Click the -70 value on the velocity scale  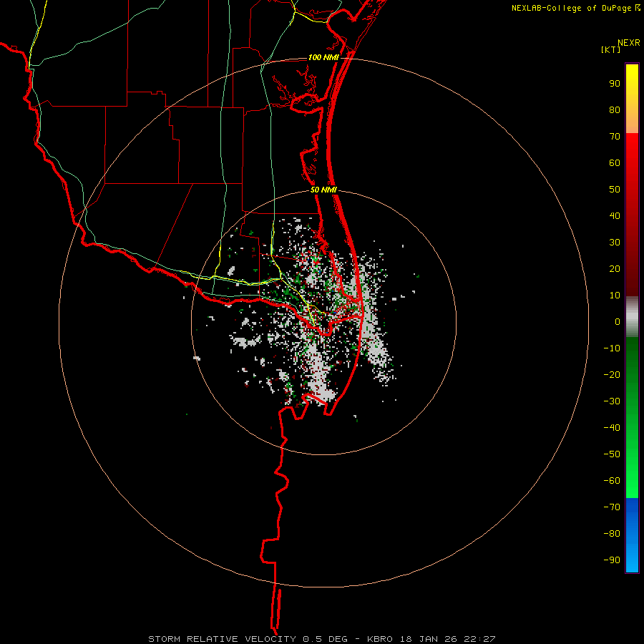pyautogui.click(x=612, y=507)
